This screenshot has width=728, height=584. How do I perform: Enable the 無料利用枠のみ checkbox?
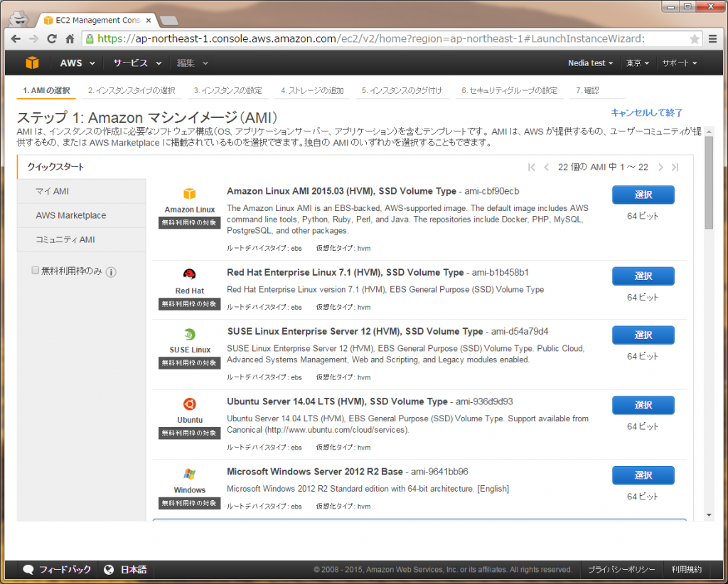coord(36,270)
